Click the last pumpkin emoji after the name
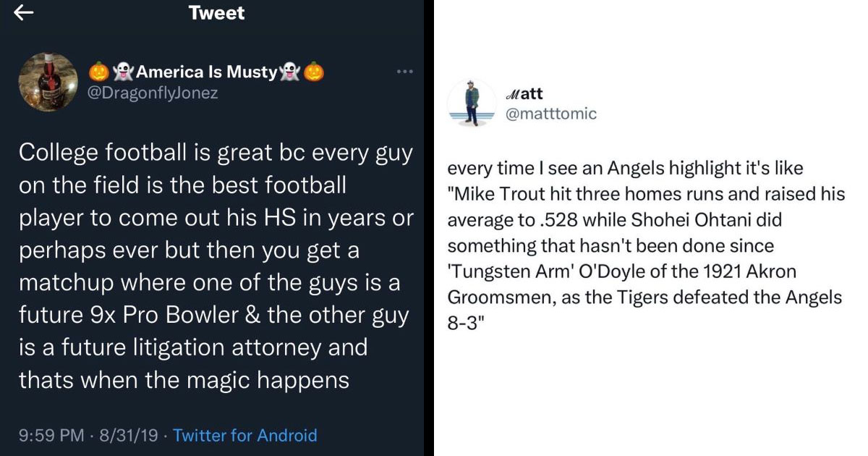 click(313, 72)
